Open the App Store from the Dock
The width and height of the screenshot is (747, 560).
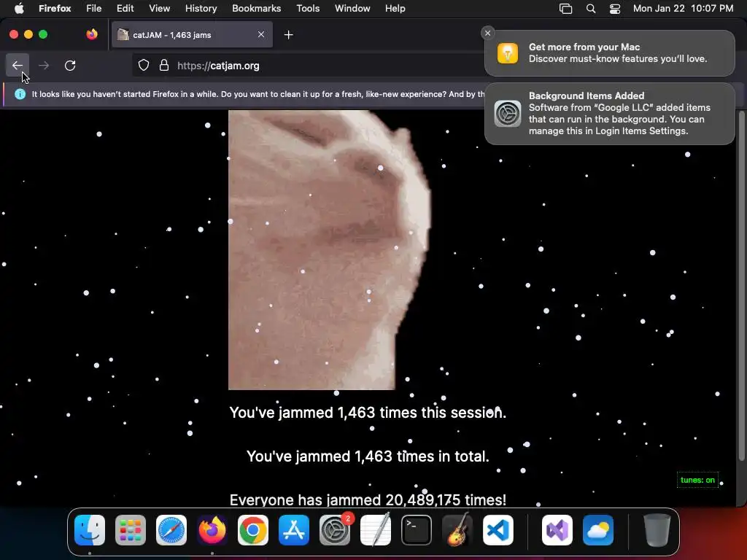(294, 530)
